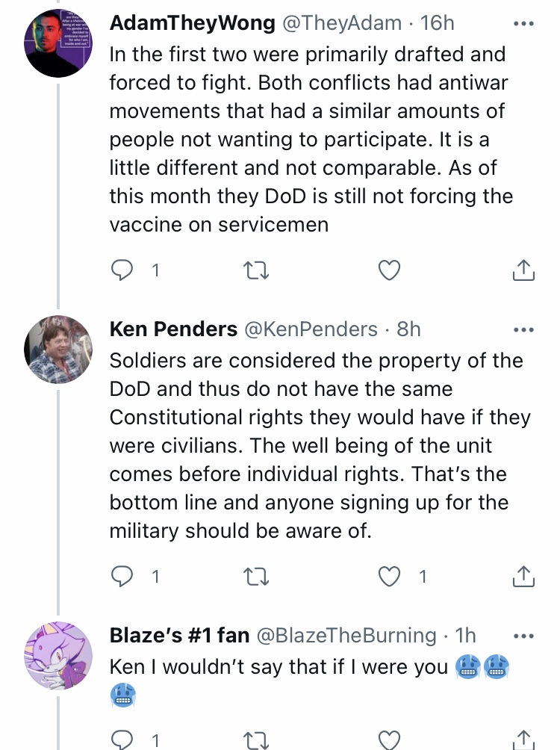Open the @KenPenders handle link
560x750 pixels.
[x=311, y=329]
